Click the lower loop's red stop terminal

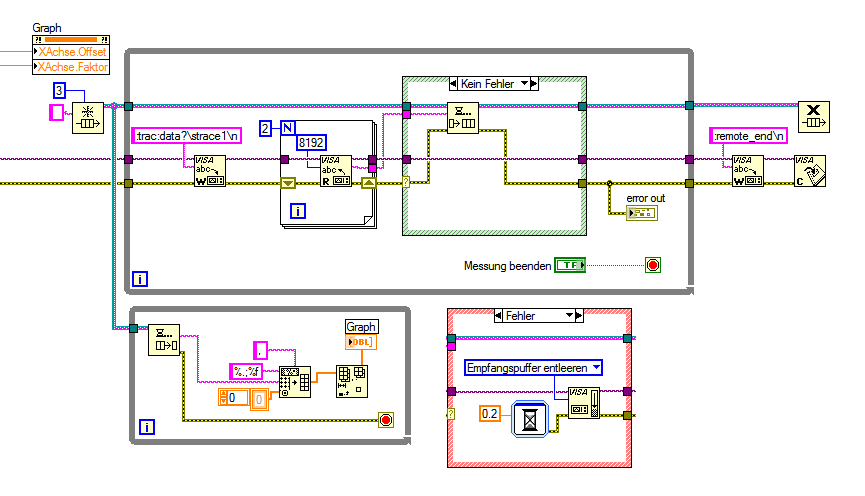[x=386, y=420]
